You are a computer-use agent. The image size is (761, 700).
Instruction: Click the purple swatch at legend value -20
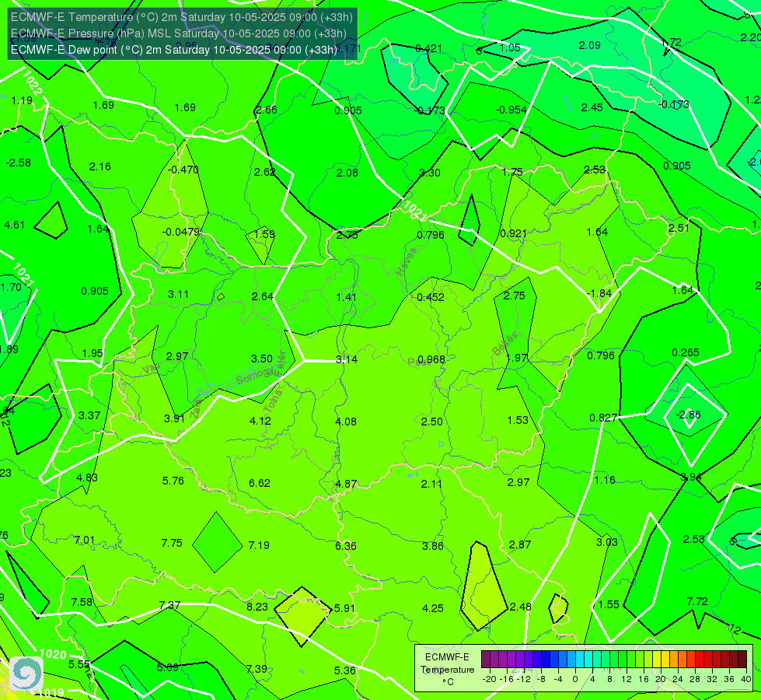tap(485, 660)
